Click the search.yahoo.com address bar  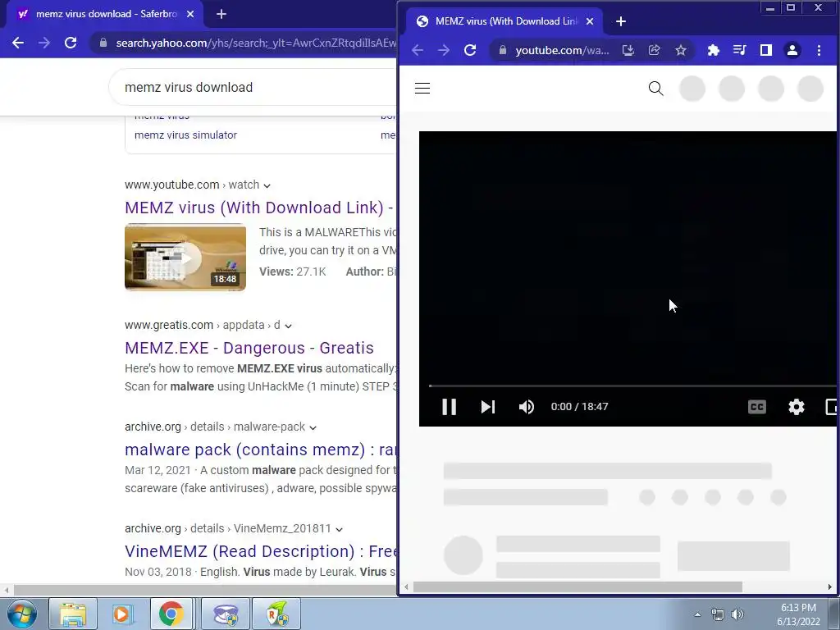(256, 43)
